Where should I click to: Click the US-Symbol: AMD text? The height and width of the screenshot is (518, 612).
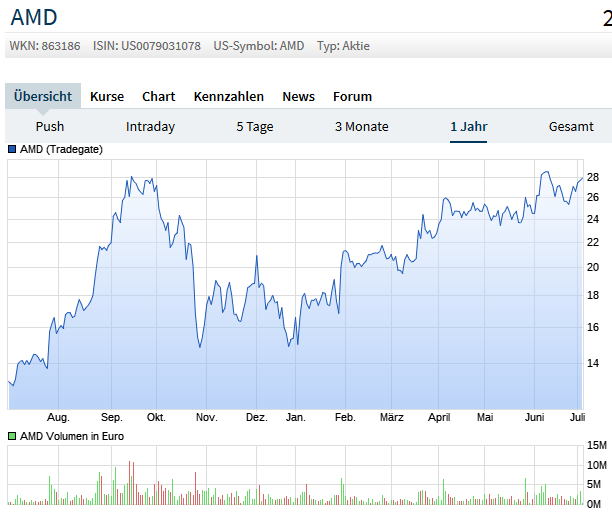pyautogui.click(x=259, y=46)
